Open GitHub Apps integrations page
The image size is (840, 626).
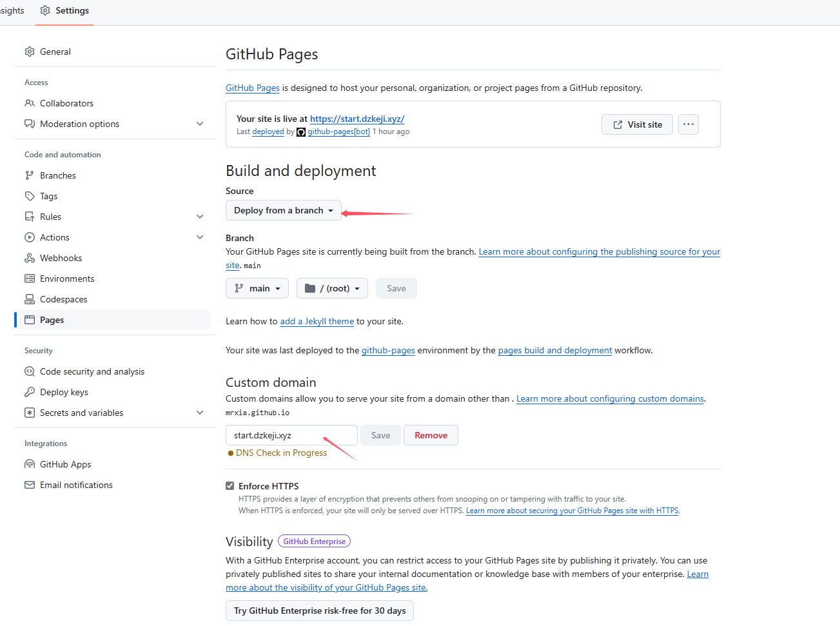click(x=115, y=464)
